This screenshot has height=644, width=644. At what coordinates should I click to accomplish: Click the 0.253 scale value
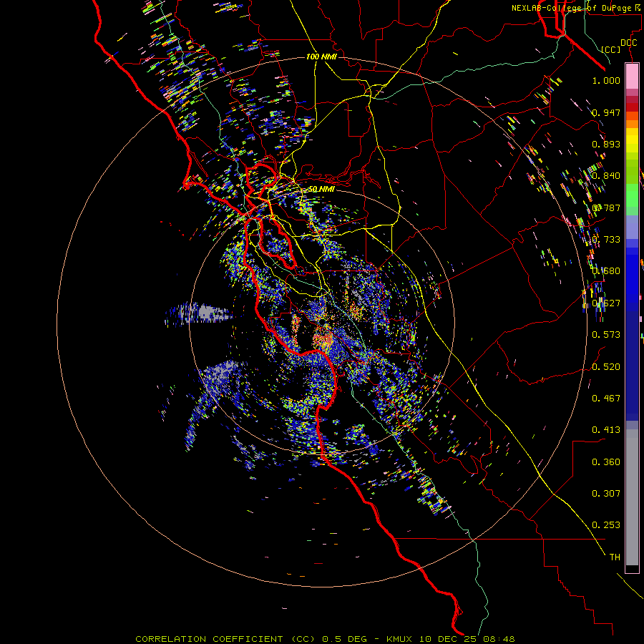pyautogui.click(x=606, y=525)
